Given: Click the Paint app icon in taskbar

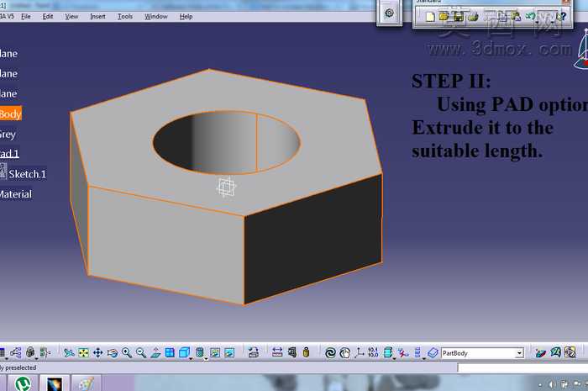Looking at the screenshot, I should 86,383.
